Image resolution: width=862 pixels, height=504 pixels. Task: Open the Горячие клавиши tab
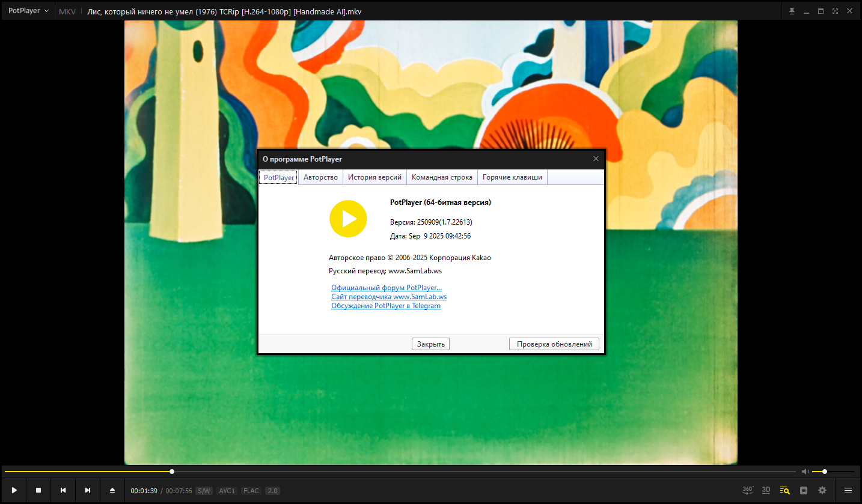pos(512,177)
